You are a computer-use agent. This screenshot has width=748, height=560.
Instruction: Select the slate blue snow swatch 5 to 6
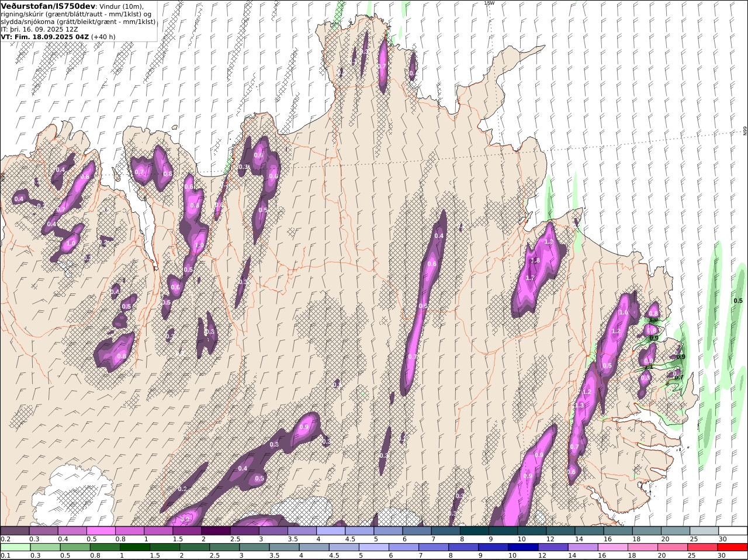pos(388,531)
